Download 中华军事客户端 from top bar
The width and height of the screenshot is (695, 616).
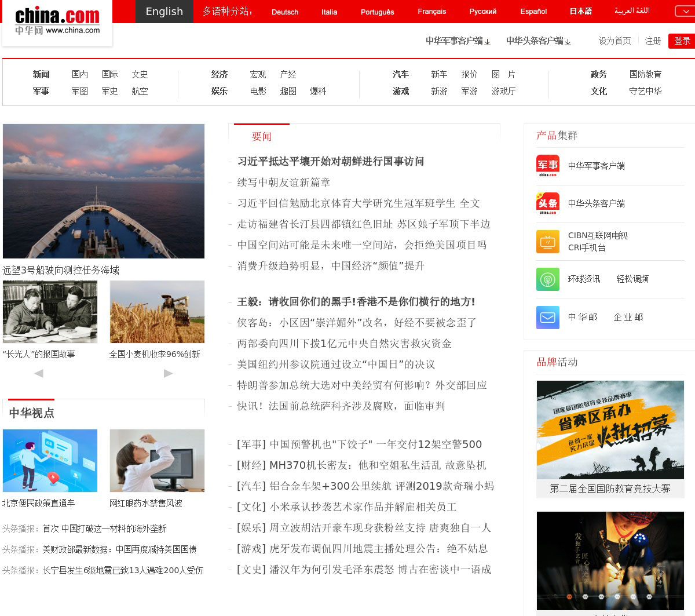[x=458, y=41]
